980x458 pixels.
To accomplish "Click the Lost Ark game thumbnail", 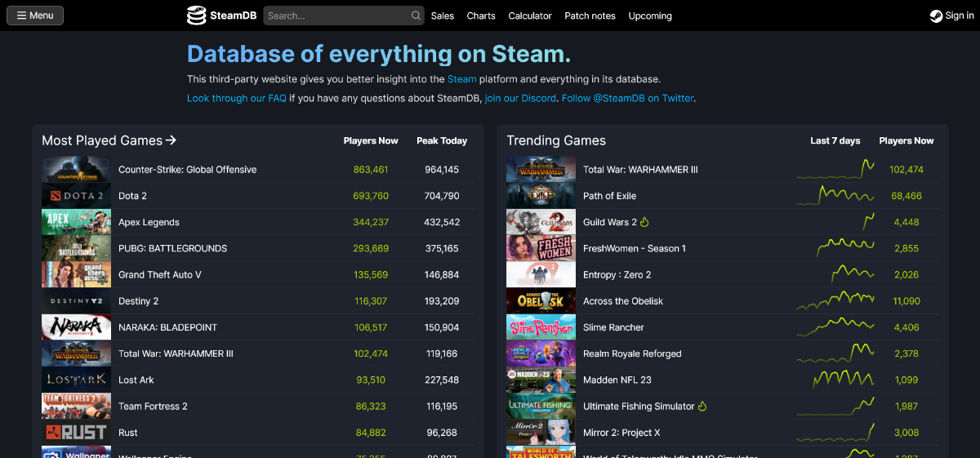I will 76,380.
